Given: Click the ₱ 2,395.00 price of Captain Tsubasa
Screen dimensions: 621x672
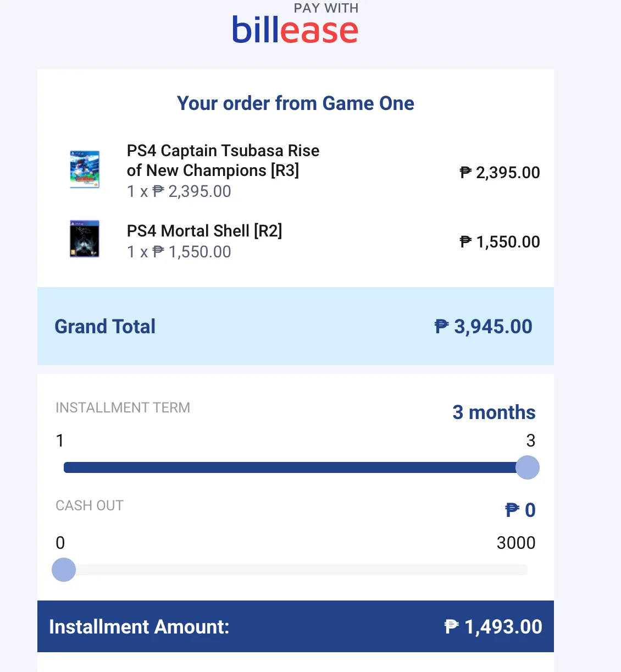Looking at the screenshot, I should (500, 173).
